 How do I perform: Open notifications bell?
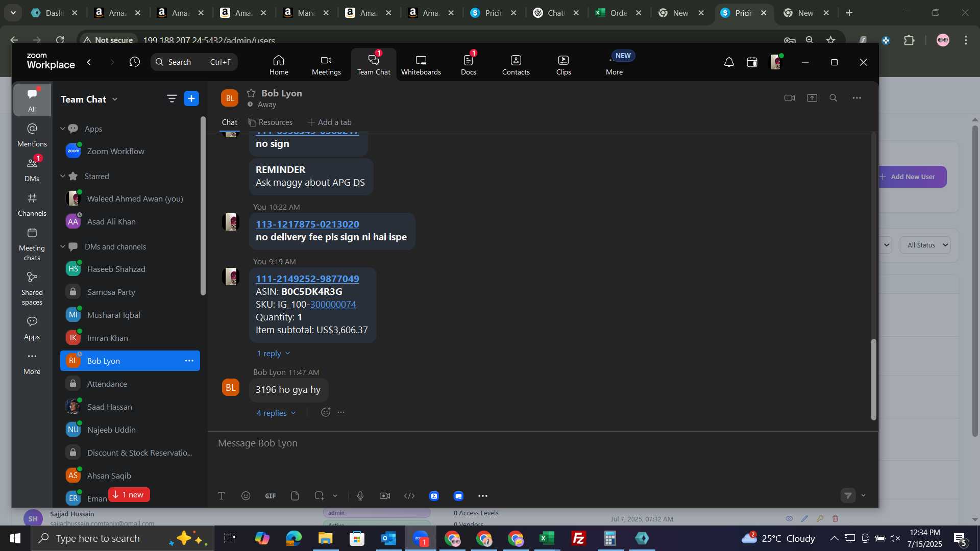(x=729, y=62)
